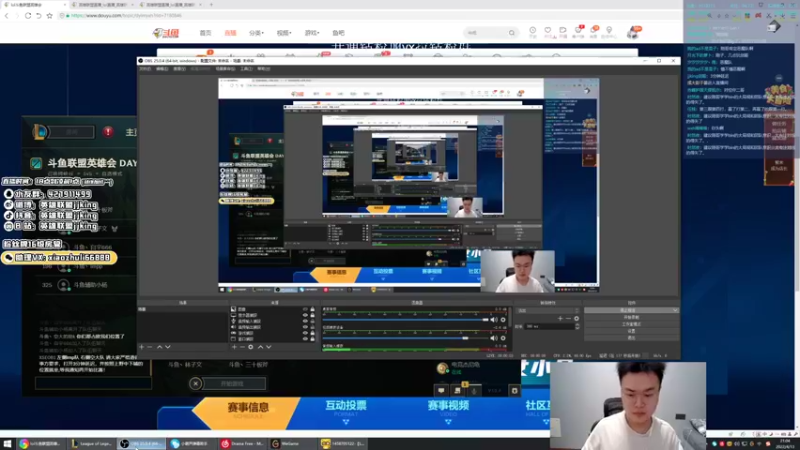Open Douyu followed heart icon
The width and height of the screenshot is (800, 450).
548,31
